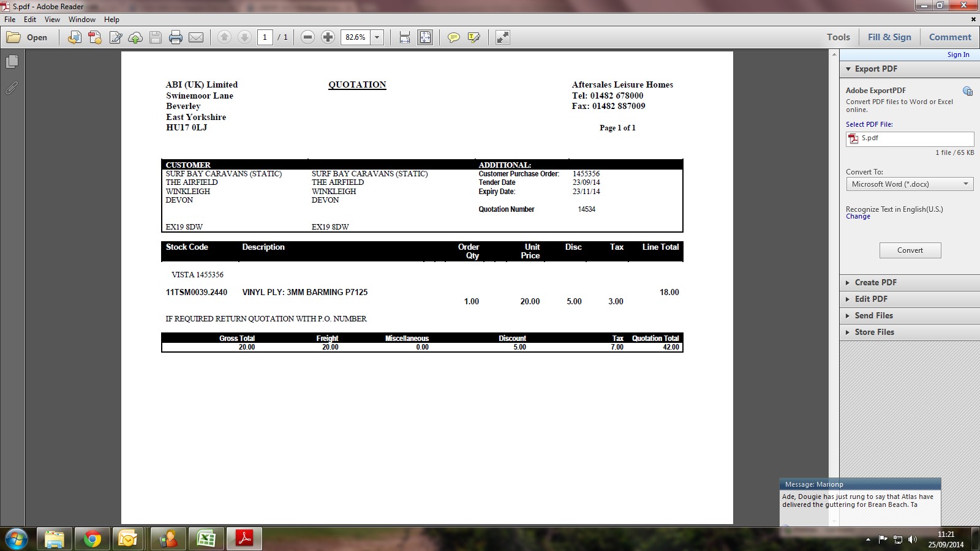Add a sticky note comment
This screenshot has width=980, height=551.
(x=454, y=37)
